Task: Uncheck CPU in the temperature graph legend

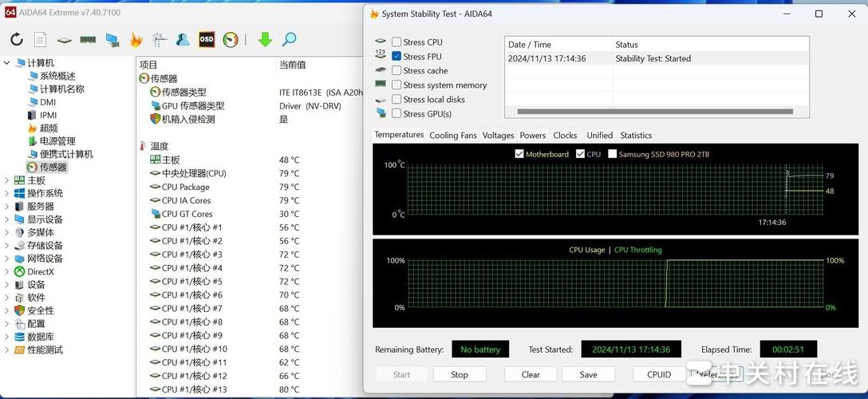Action: tap(580, 154)
